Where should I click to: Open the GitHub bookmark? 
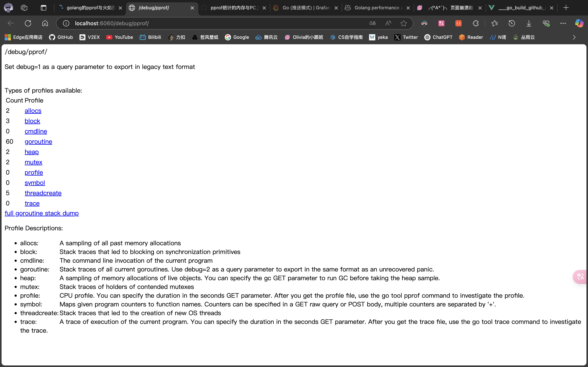pos(61,37)
